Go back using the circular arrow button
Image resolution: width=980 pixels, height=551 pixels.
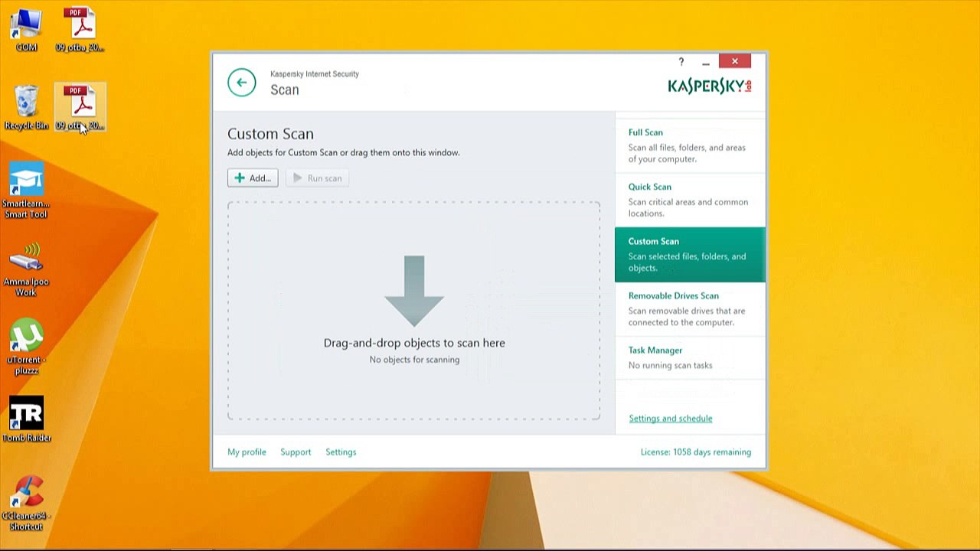tap(242, 83)
